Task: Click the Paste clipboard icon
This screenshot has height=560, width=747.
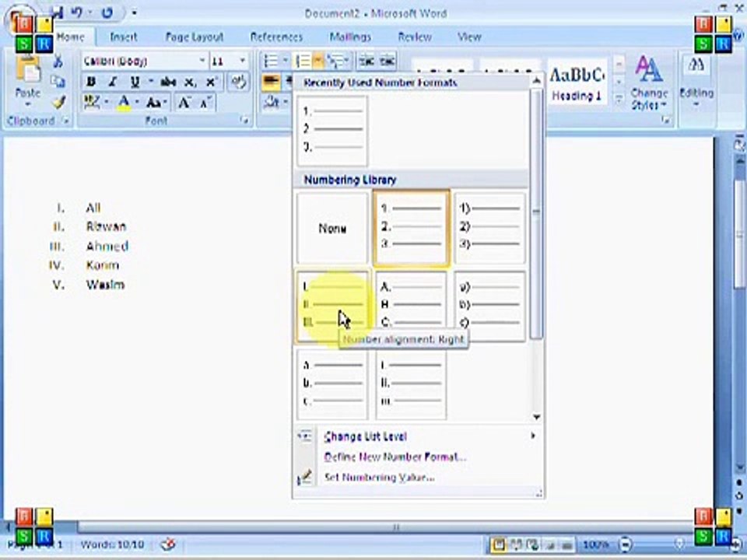Action: (28, 71)
